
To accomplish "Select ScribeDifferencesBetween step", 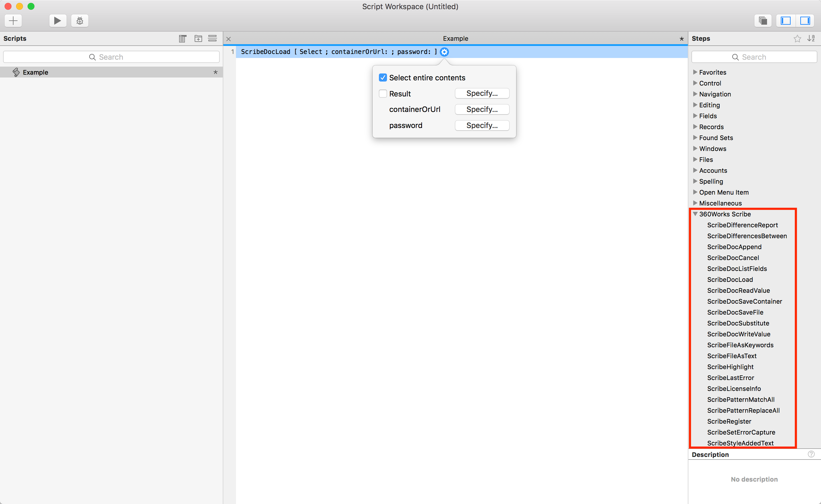I will 747,236.
